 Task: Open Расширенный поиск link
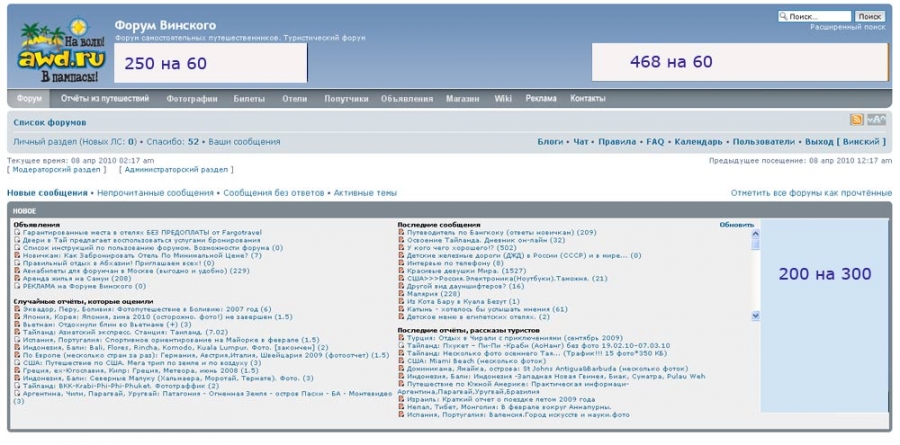click(x=848, y=27)
